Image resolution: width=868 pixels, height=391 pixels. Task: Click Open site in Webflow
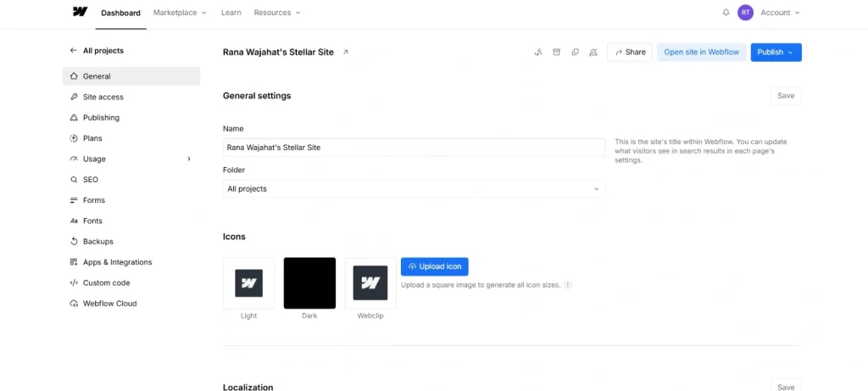point(701,52)
